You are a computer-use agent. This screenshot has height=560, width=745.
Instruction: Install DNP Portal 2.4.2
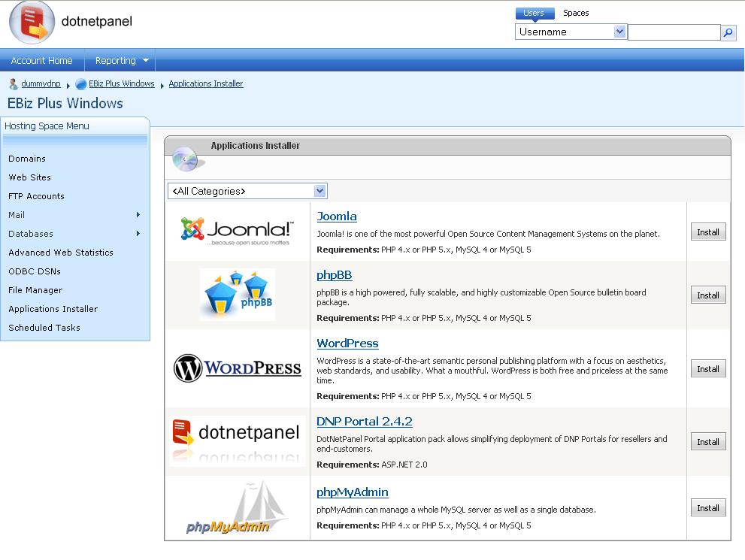point(708,441)
